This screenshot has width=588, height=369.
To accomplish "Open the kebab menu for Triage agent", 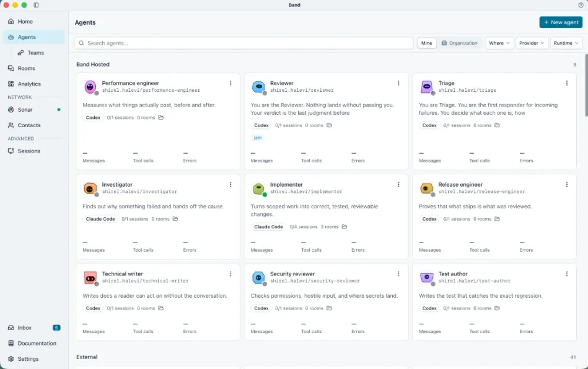I will [x=567, y=84].
